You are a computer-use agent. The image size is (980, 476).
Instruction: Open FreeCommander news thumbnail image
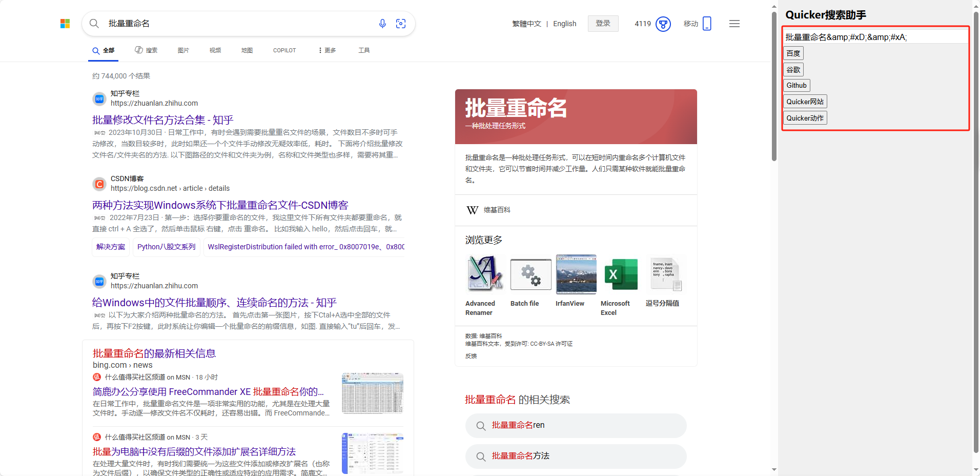pyautogui.click(x=373, y=393)
